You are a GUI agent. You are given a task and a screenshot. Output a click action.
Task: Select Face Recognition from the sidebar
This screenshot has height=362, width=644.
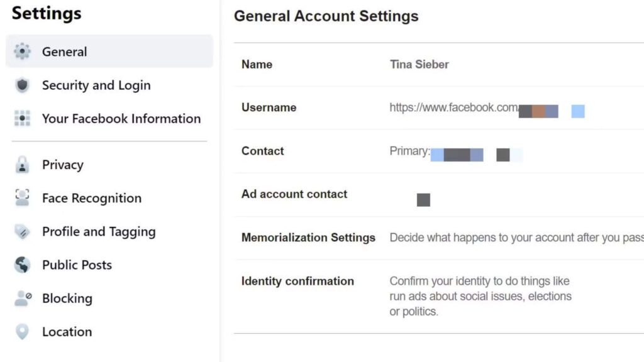(92, 198)
